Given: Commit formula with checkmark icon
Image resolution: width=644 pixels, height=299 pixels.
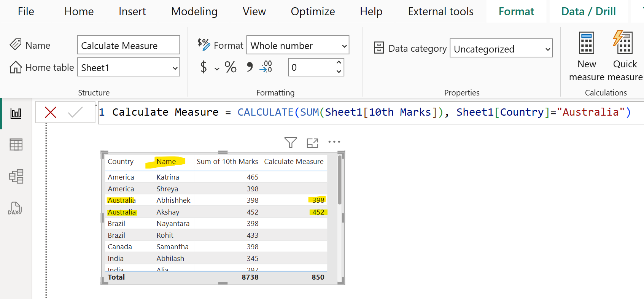Looking at the screenshot, I should [x=75, y=112].
